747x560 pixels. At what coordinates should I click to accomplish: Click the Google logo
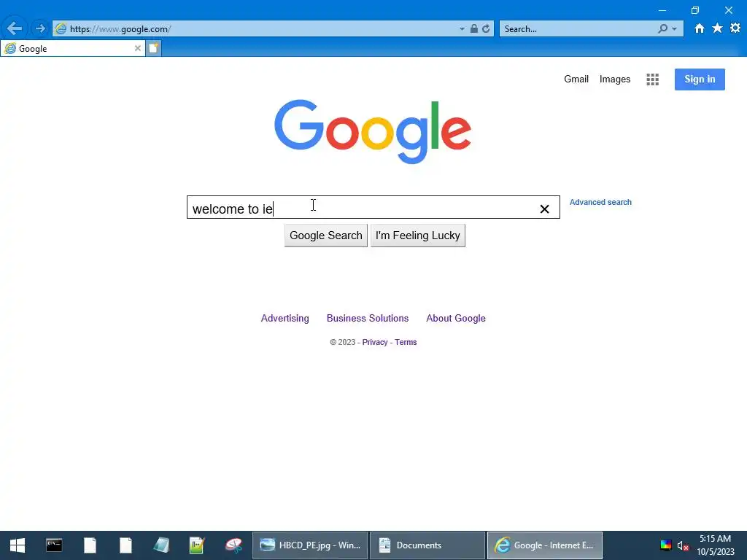point(373,131)
